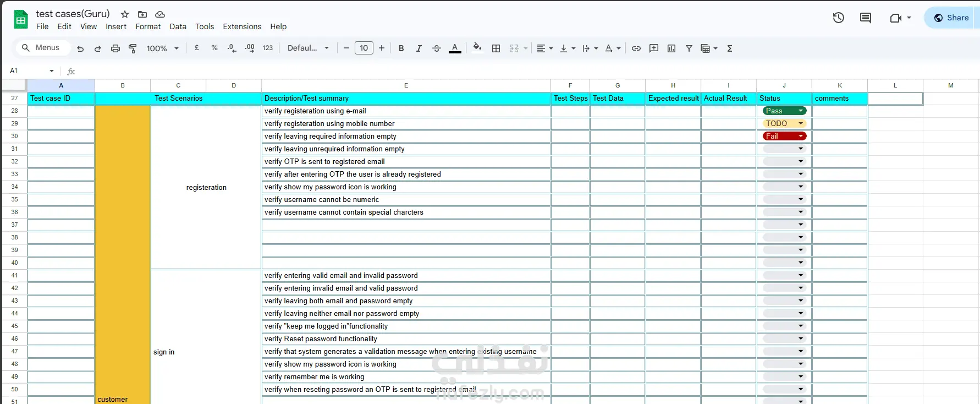
Task: Click the Share button
Action: click(951, 18)
